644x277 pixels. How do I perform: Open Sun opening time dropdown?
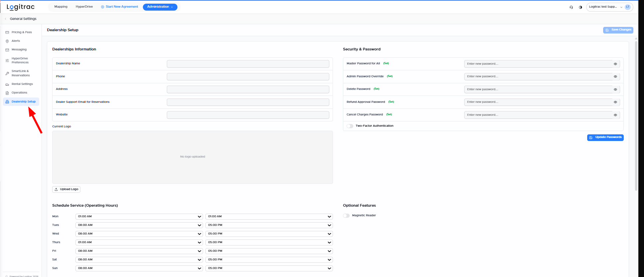tap(139, 268)
